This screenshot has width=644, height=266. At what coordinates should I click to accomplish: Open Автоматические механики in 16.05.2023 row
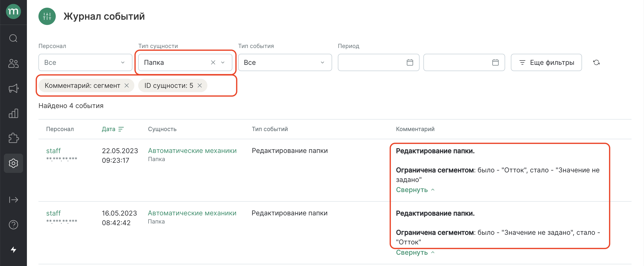tap(192, 213)
